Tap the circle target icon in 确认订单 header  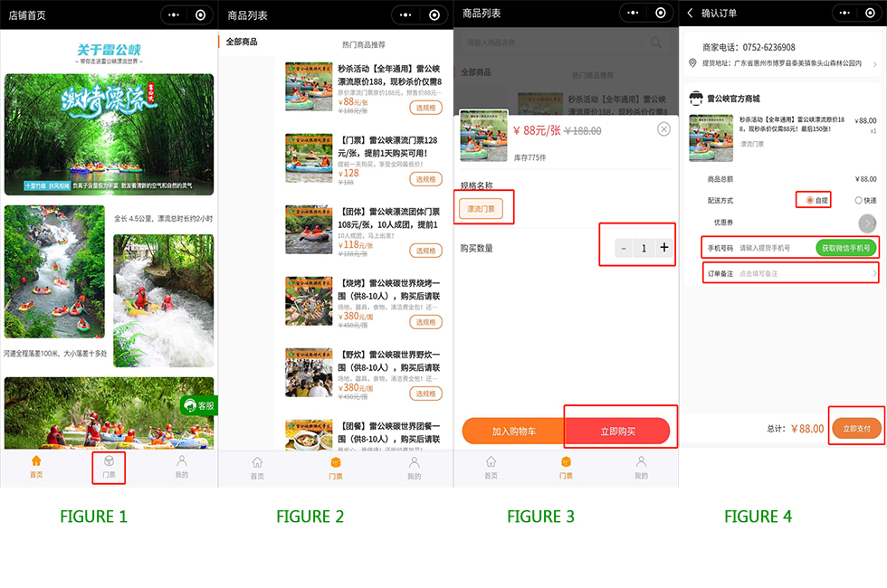click(871, 13)
